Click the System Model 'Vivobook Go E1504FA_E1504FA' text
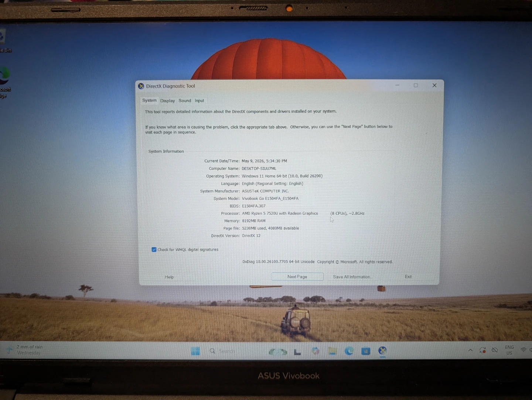Image resolution: width=532 pixels, height=400 pixels. [x=270, y=199]
